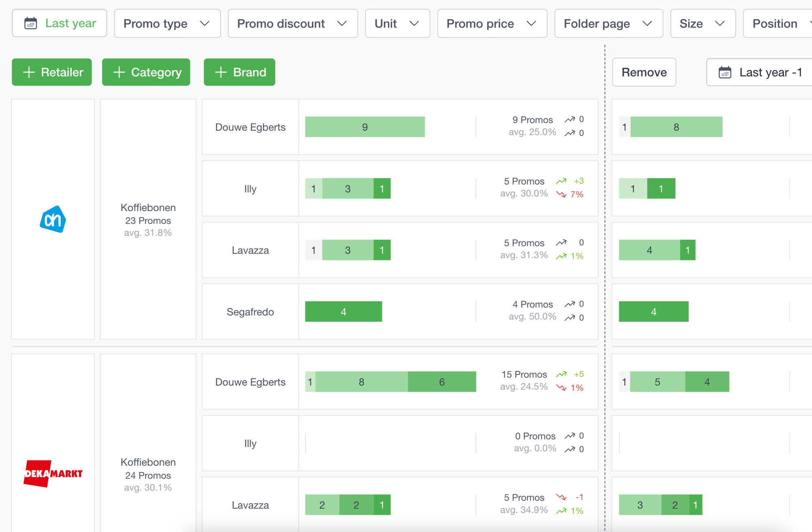Screen dimensions: 812x532
Task: Click the Albert Heijn Douwe Egberts brand label
Action: (251, 127)
